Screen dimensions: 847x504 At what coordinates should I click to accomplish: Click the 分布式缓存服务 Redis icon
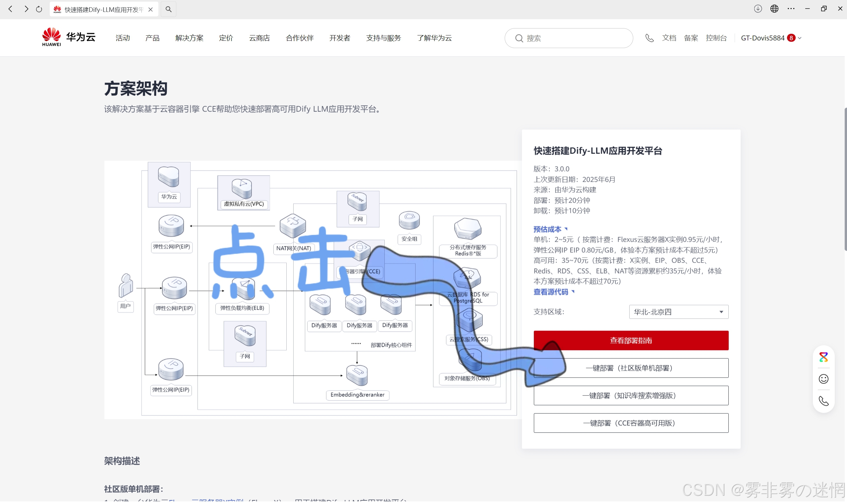click(x=468, y=229)
